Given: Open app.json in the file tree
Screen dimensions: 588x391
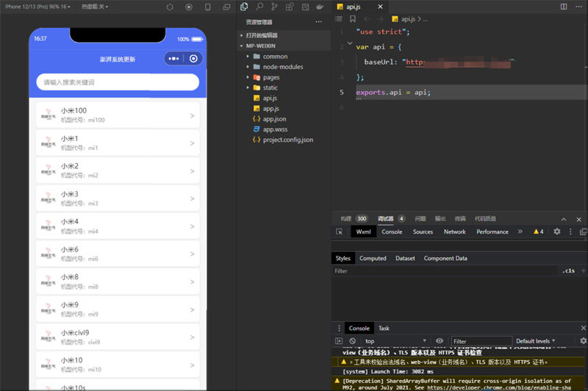Looking at the screenshot, I should point(274,119).
